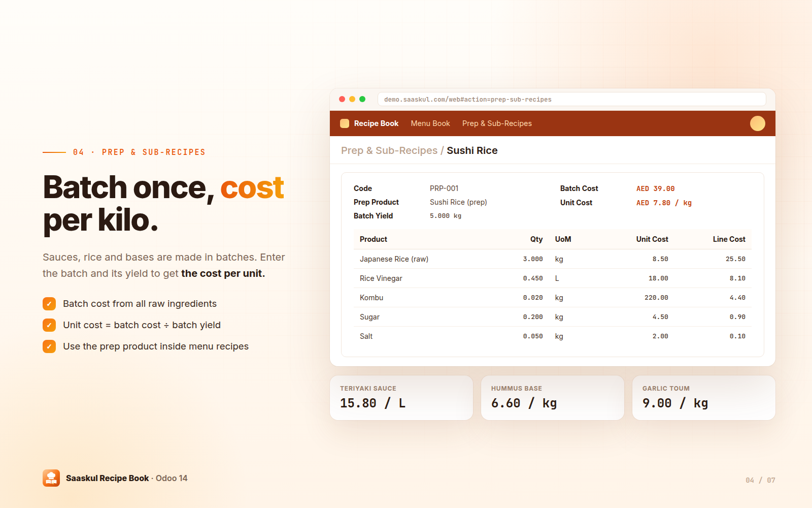812x508 pixels.
Task: Select the Rice Vinegar ingredient row
Action: [553, 278]
